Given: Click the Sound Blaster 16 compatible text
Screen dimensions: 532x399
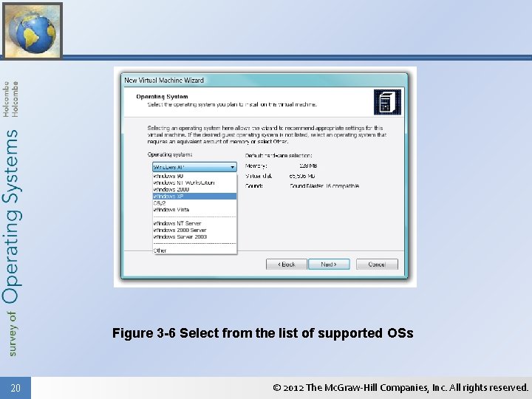Looking at the screenshot, I should 324,186.
